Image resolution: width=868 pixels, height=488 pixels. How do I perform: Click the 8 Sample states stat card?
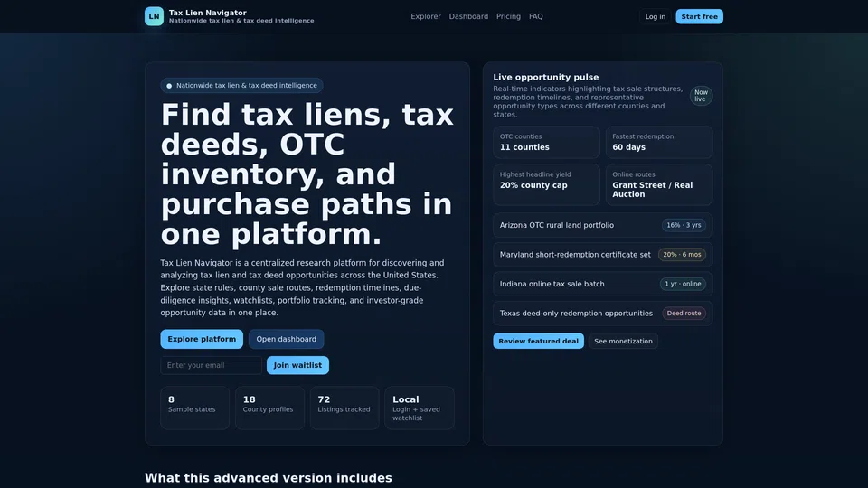pyautogui.click(x=195, y=408)
